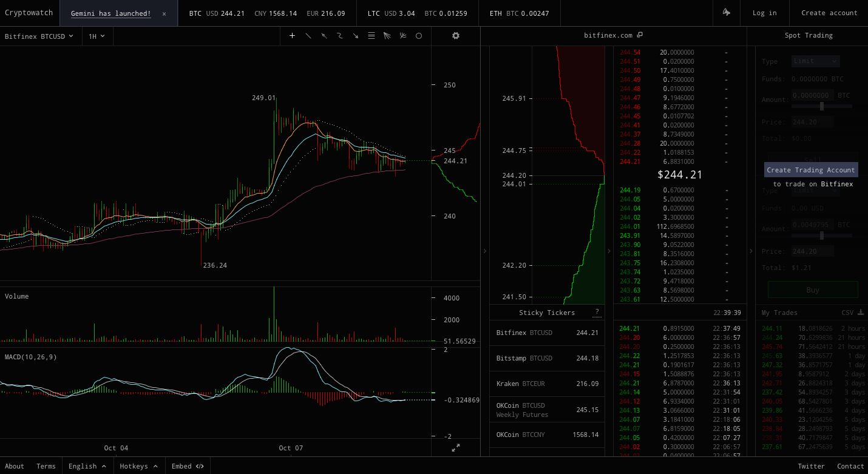Select the LTC BTC 0.01259 ticker
This screenshot has width=868, height=474.
446,13
